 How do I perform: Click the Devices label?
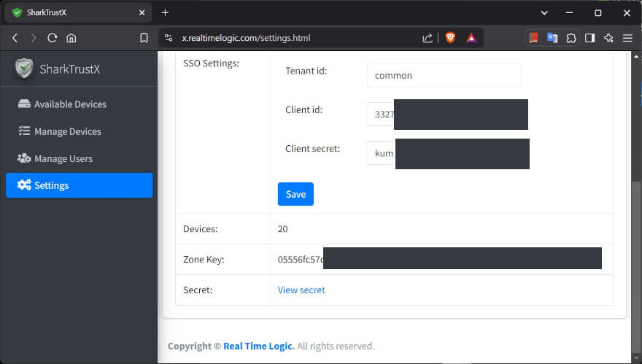pyautogui.click(x=200, y=229)
